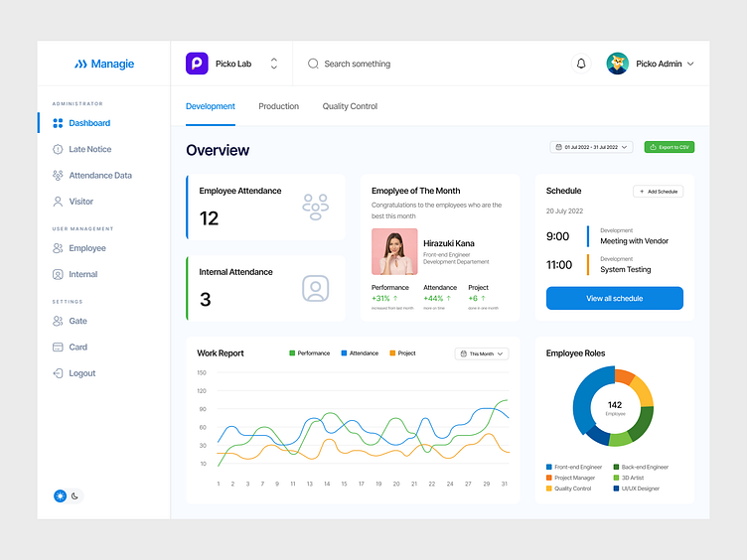747x560 pixels.
Task: Click Performance up arrow
Action: coord(395,298)
